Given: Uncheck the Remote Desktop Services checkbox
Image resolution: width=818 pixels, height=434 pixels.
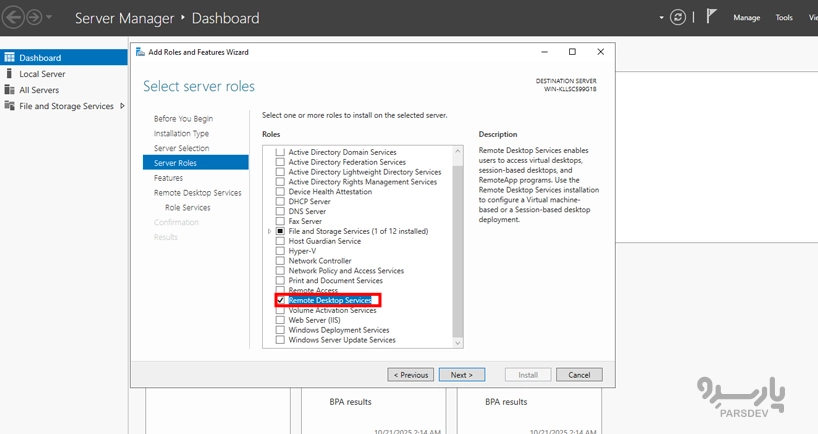Looking at the screenshot, I should tap(281, 300).
